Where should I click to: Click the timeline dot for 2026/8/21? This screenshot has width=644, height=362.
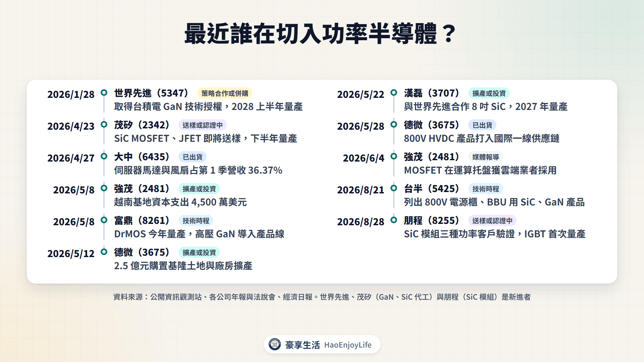pos(394,188)
